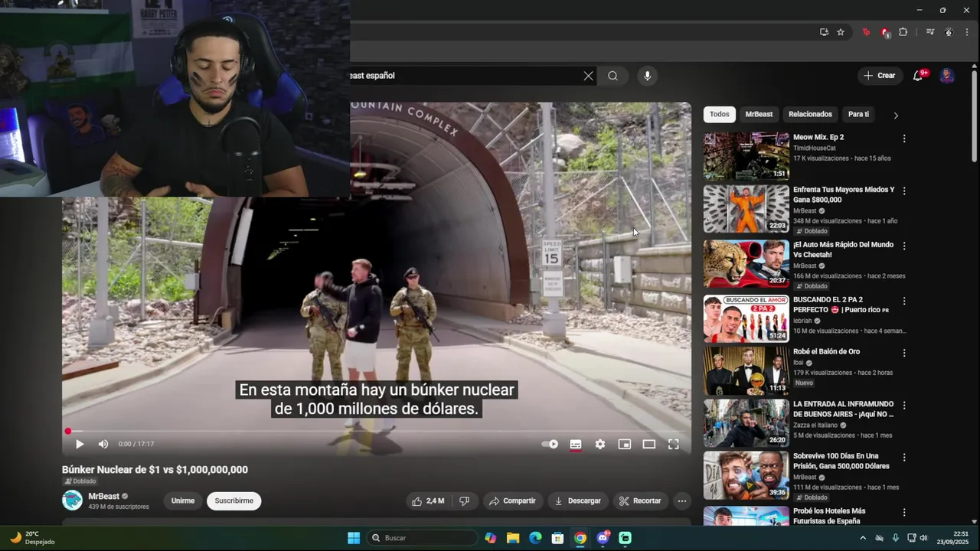Click the video progress bar
Viewport: 980px width, 551px height.
376,431
